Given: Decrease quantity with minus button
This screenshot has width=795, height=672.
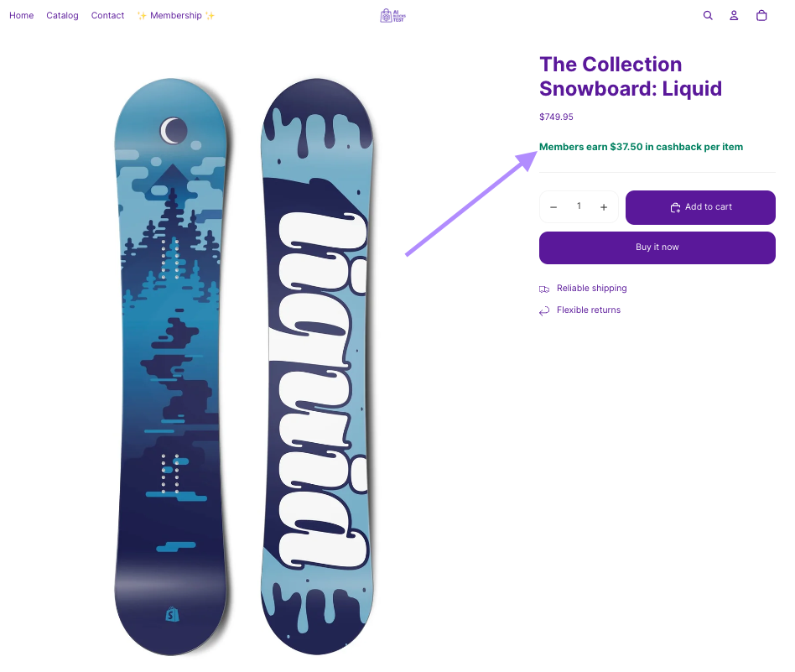Looking at the screenshot, I should pos(553,207).
